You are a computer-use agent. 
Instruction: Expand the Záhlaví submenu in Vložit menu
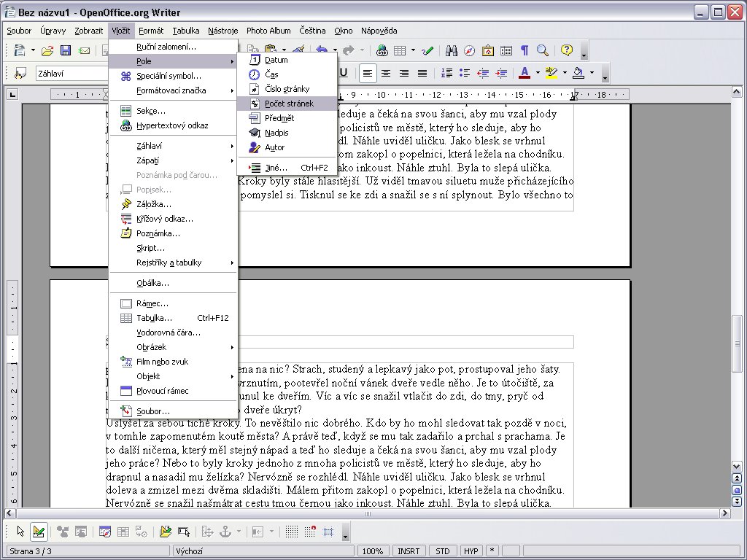pyautogui.click(x=174, y=146)
